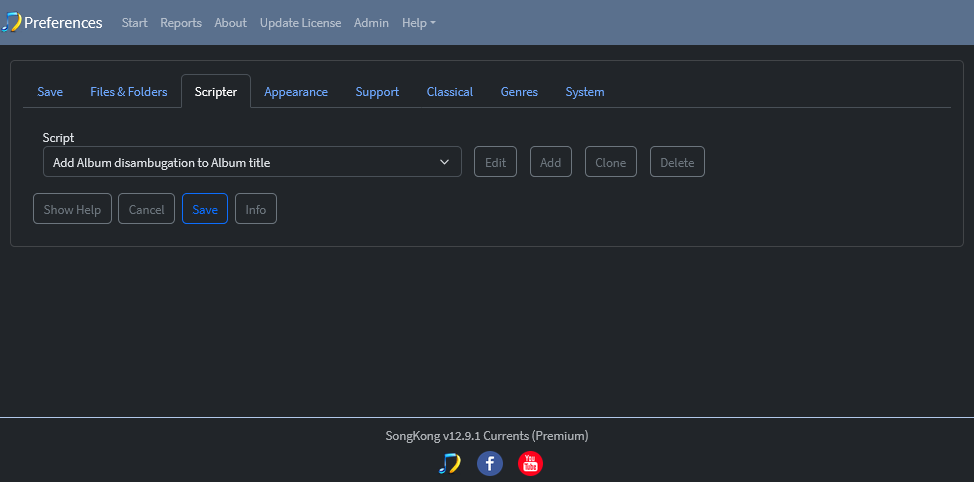Open Admin in the navbar

click(x=371, y=23)
